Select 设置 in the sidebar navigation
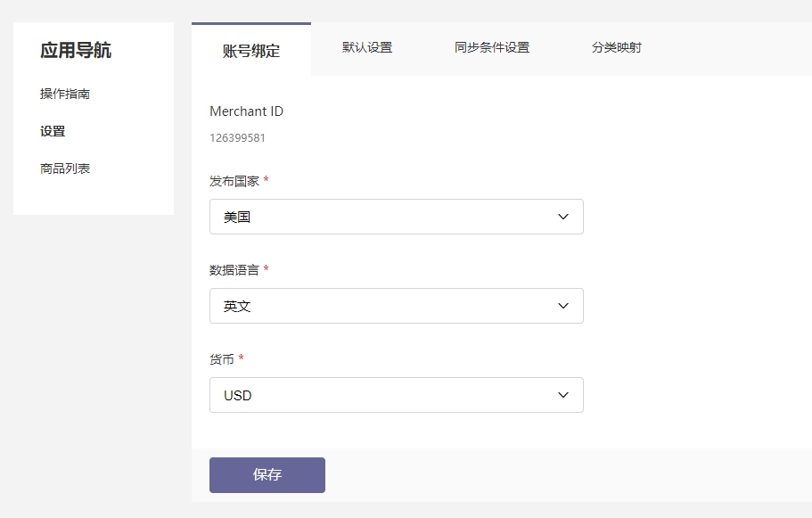 [53, 131]
